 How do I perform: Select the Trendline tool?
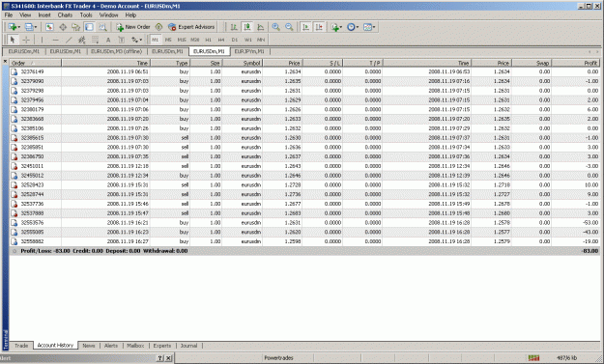click(69, 40)
